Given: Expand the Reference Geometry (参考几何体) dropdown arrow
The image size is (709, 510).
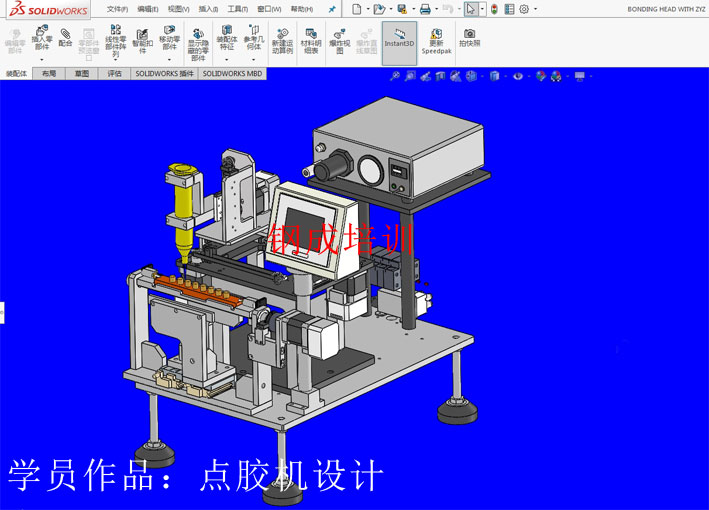Looking at the screenshot, I should pyautogui.click(x=254, y=61).
